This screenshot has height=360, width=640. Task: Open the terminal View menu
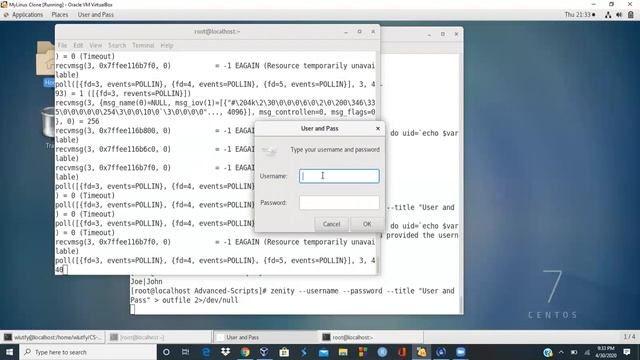pos(96,45)
